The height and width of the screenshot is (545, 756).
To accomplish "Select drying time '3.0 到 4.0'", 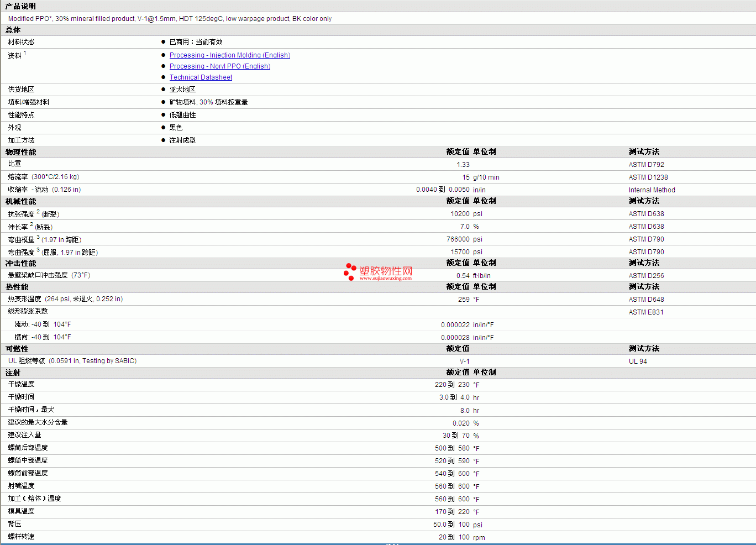I will [x=454, y=397].
